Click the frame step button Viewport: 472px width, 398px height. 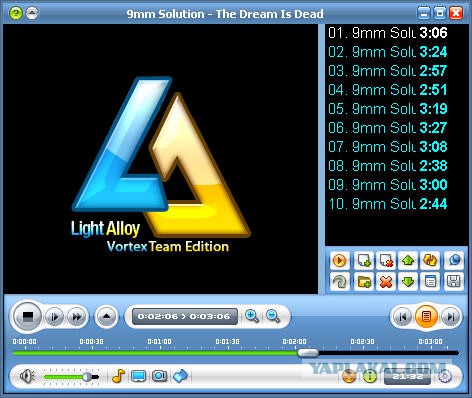click(x=54, y=317)
